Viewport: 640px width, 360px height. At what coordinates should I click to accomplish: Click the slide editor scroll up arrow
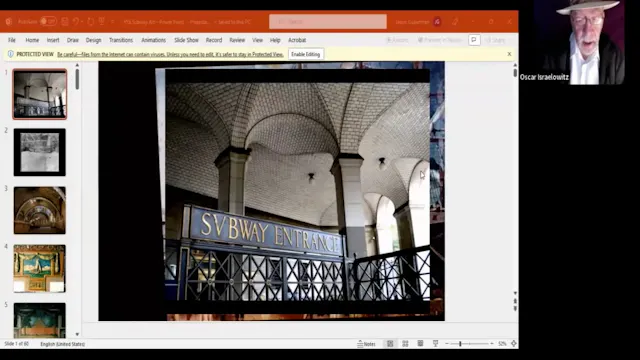coord(515,65)
